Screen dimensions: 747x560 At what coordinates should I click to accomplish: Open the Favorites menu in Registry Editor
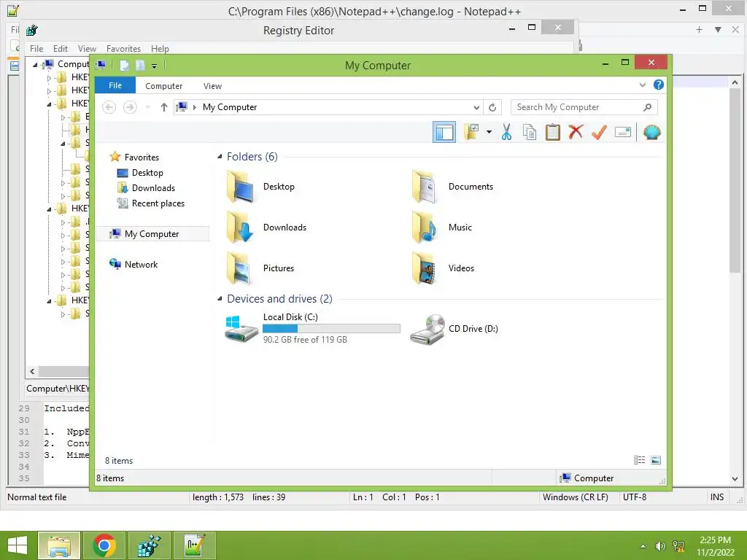point(123,49)
